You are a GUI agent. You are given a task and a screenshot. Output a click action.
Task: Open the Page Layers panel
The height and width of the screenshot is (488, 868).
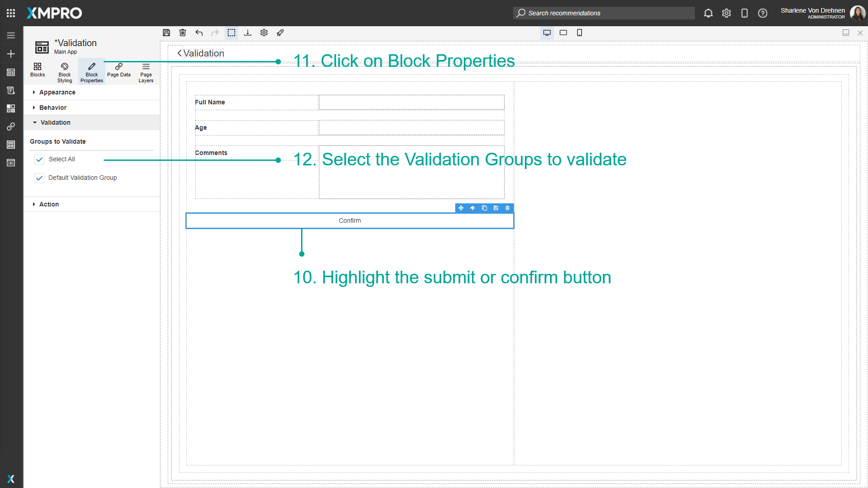(146, 71)
